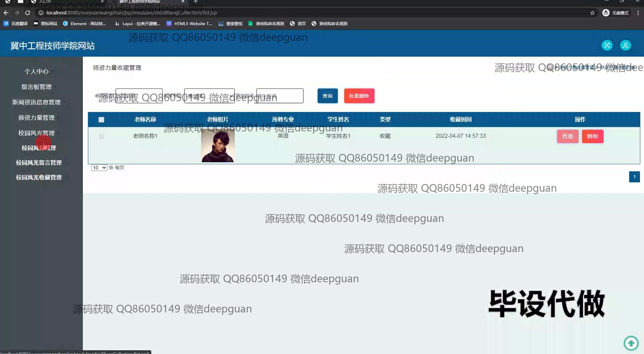The height and width of the screenshot is (354, 644).
Task: Open browser three-dot menu icon
Action: click(x=638, y=13)
